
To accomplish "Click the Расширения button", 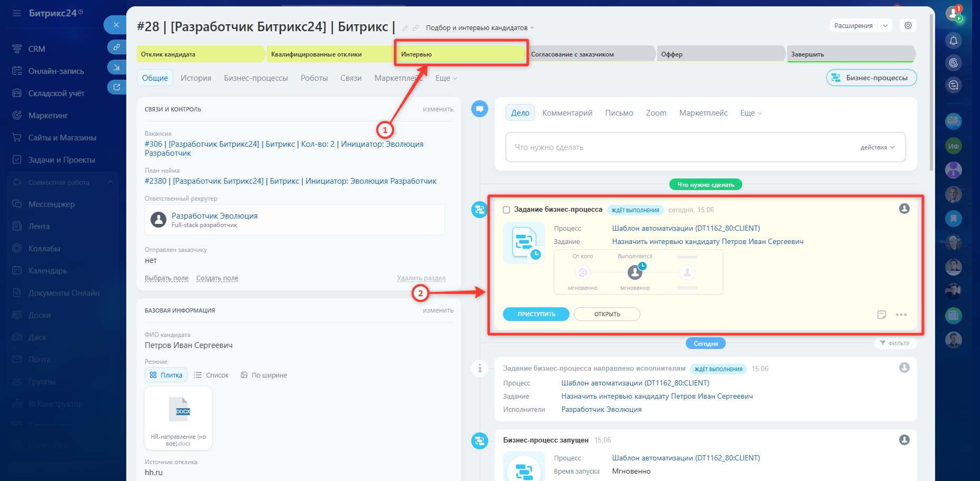I will (x=854, y=25).
